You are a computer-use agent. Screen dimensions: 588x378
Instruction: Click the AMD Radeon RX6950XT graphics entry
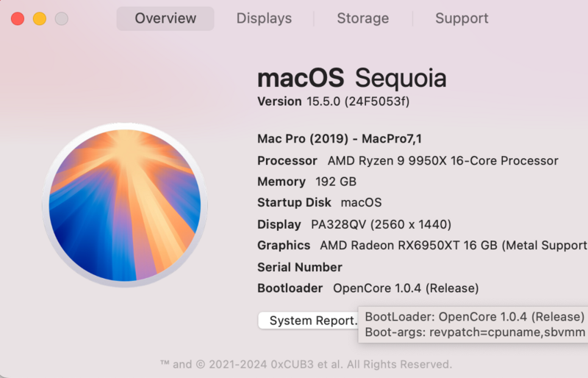click(422, 246)
